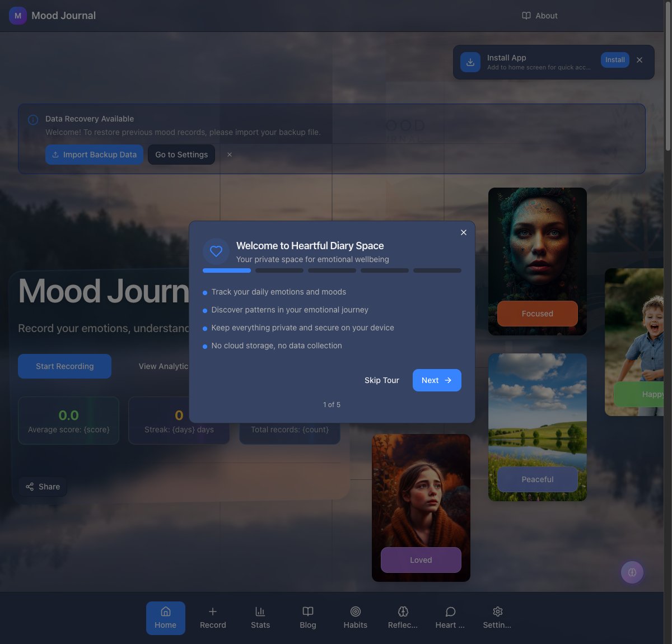Open Settings via the gear icon
Screen dimensions: 672x644
pos(497,618)
